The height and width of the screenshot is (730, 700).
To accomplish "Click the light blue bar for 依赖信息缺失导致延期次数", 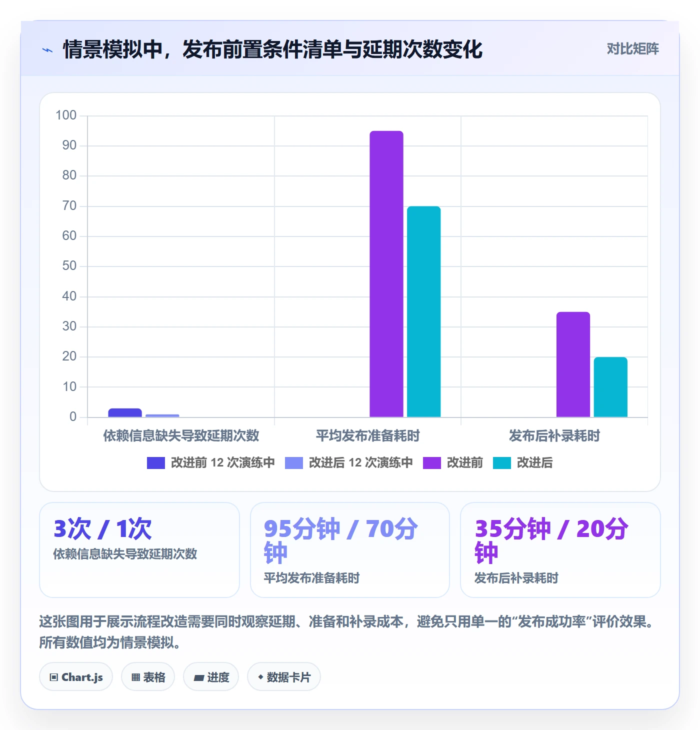I will coord(162,415).
